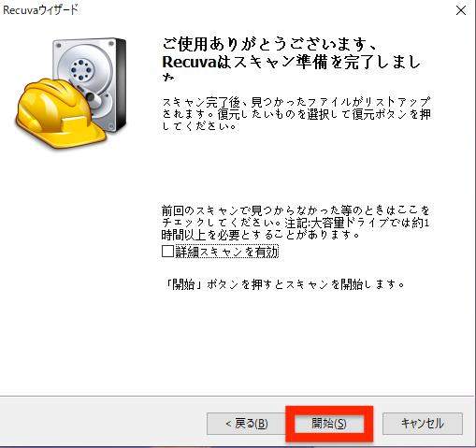Image resolution: width=476 pixels, height=448 pixels.
Task: Go back using the <戻る(B) button
Action: [246, 424]
